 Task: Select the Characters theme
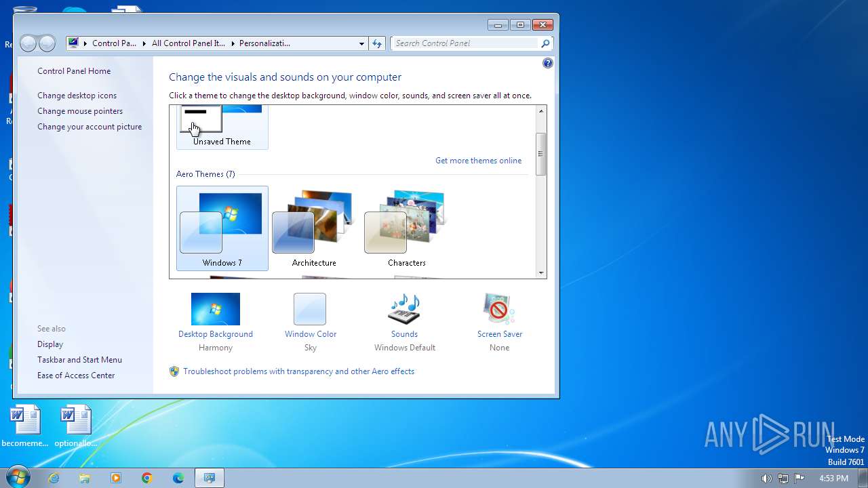[x=406, y=228]
